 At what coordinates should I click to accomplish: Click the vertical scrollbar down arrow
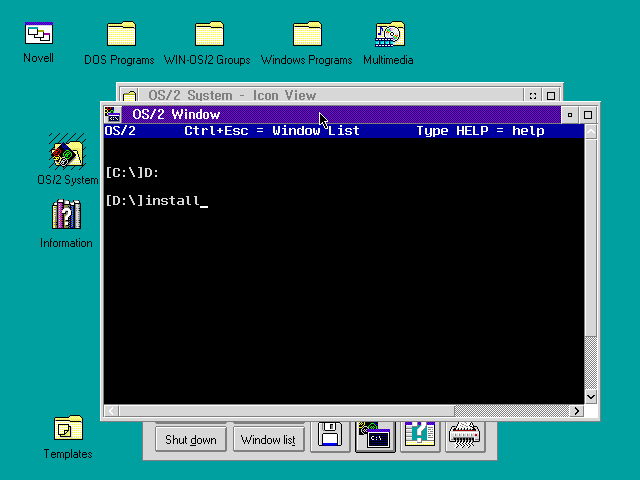point(591,396)
